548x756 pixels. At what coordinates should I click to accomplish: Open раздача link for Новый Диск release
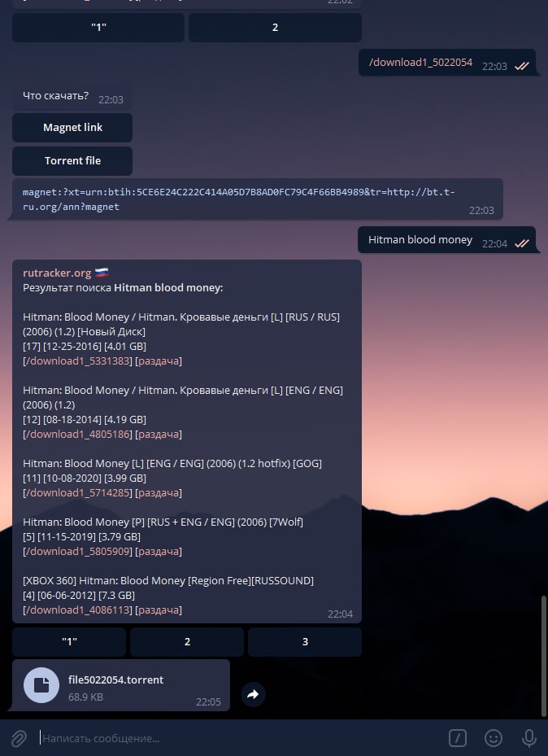pyautogui.click(x=159, y=361)
